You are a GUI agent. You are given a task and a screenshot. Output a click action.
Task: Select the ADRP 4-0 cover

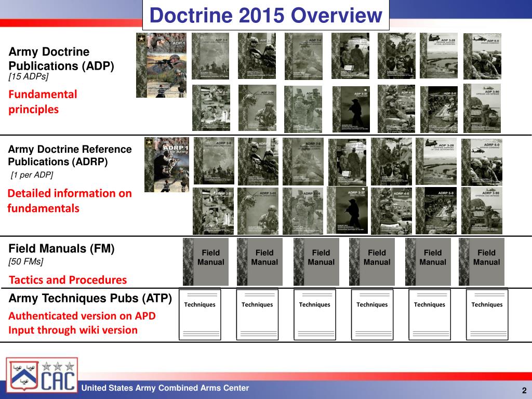click(392, 211)
